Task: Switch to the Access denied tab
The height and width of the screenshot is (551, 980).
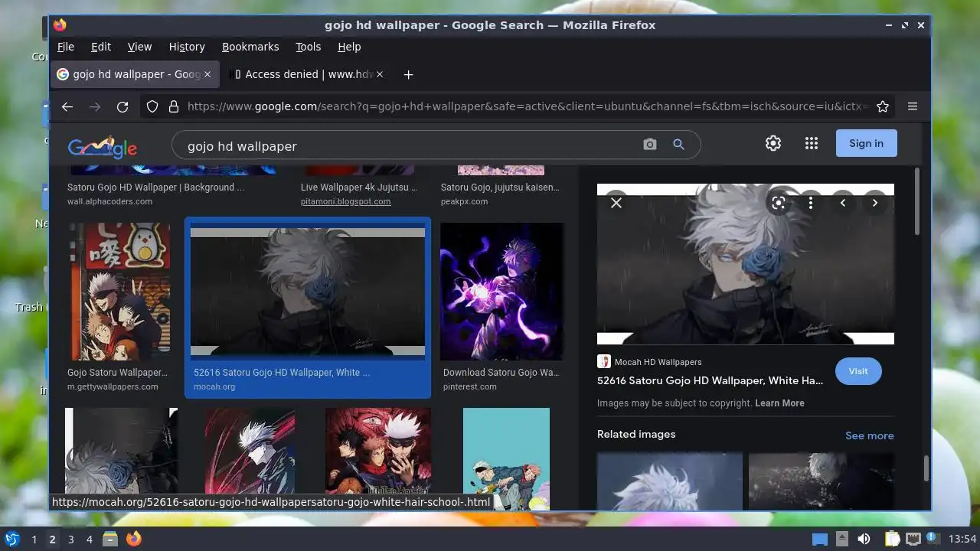Action: pos(306,74)
